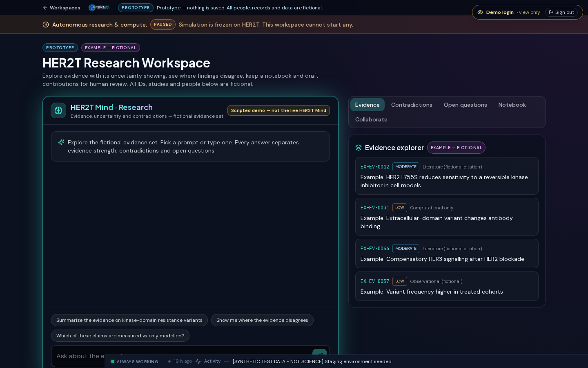Click the '19 h ago' timestamp
The width and height of the screenshot is (588, 368).
tap(183, 361)
